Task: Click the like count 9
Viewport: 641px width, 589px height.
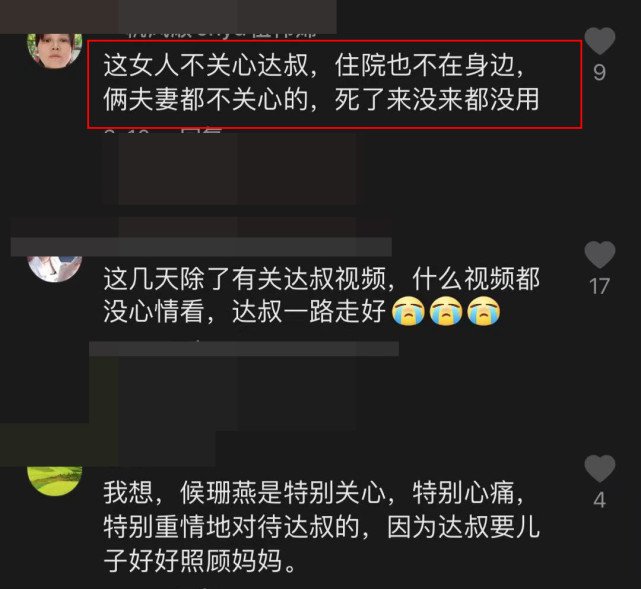Action: pyautogui.click(x=599, y=73)
